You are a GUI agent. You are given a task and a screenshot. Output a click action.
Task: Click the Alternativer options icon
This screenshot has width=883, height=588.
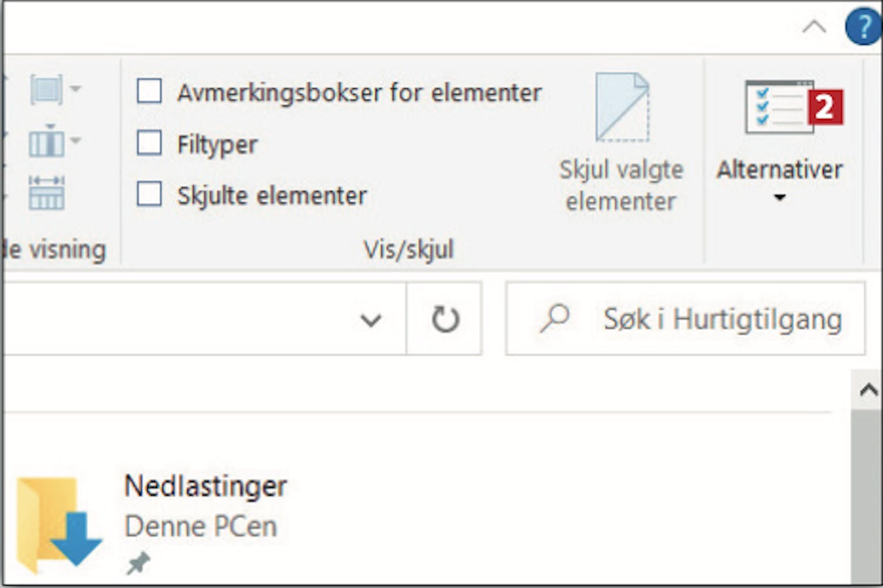[x=779, y=107]
